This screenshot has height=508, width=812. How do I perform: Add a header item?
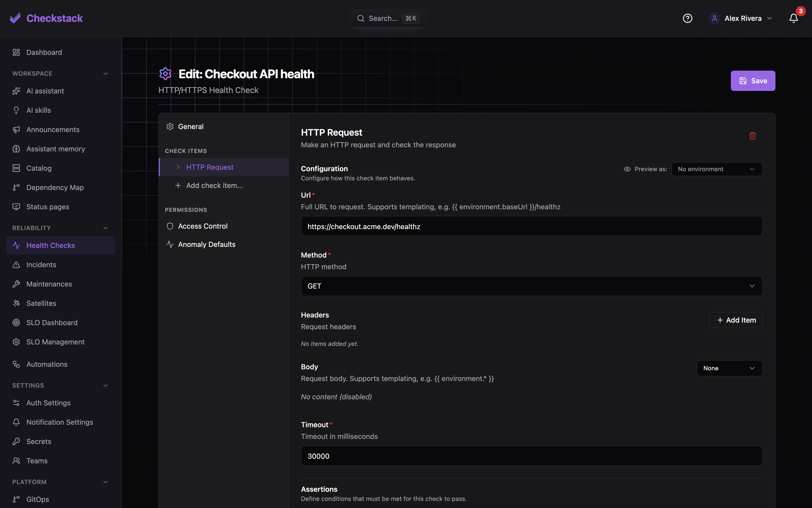(x=736, y=320)
